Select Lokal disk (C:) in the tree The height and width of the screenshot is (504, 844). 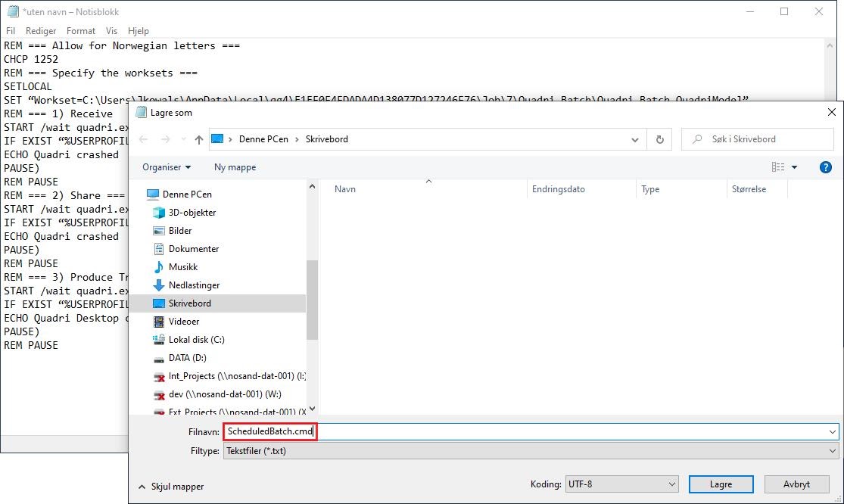(196, 340)
